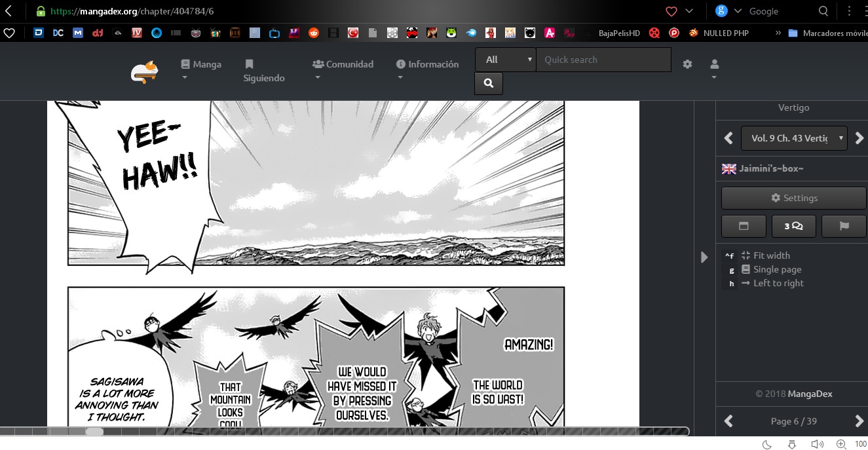Open the Manga menu

[x=201, y=65]
